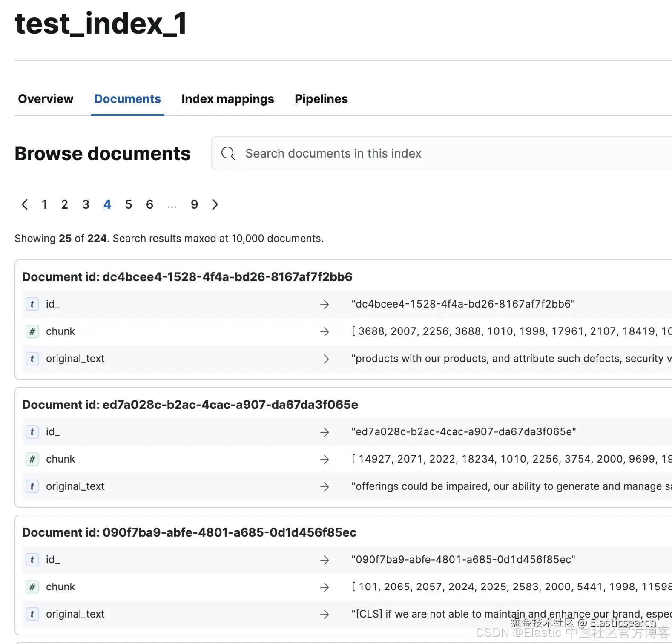
Task: Jump to page 9 of documents
Action: (194, 204)
